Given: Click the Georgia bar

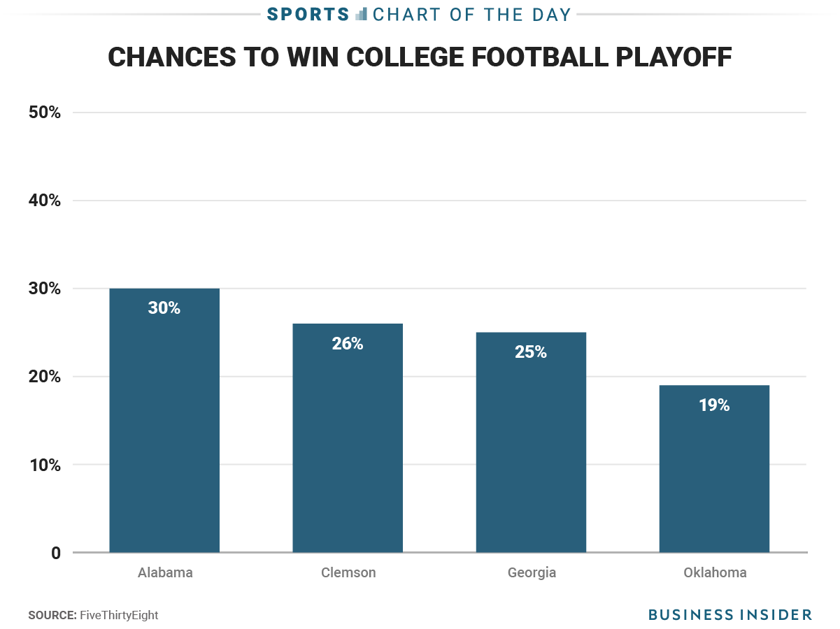Looking at the screenshot, I should pos(531,454).
